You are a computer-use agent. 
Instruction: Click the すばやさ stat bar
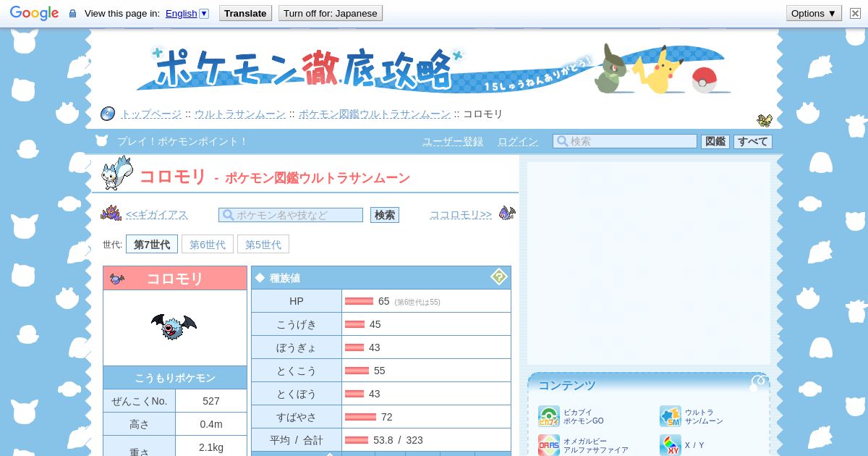click(x=361, y=417)
